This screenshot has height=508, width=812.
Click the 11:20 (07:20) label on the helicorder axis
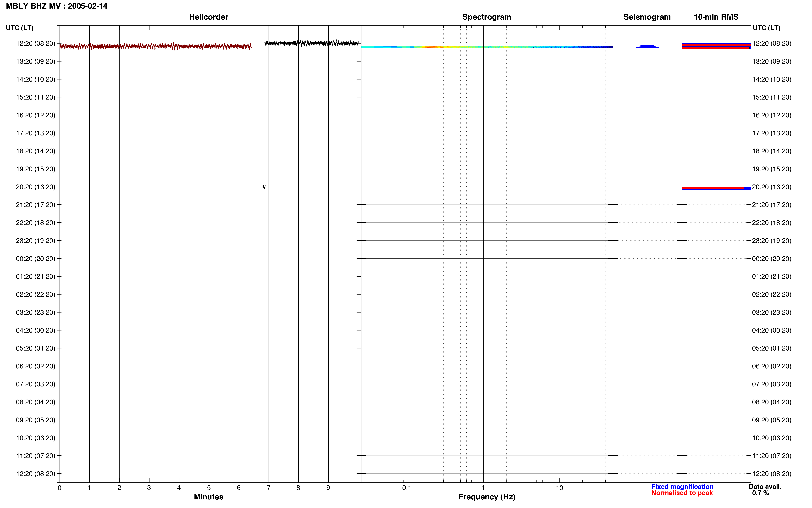[x=36, y=456]
